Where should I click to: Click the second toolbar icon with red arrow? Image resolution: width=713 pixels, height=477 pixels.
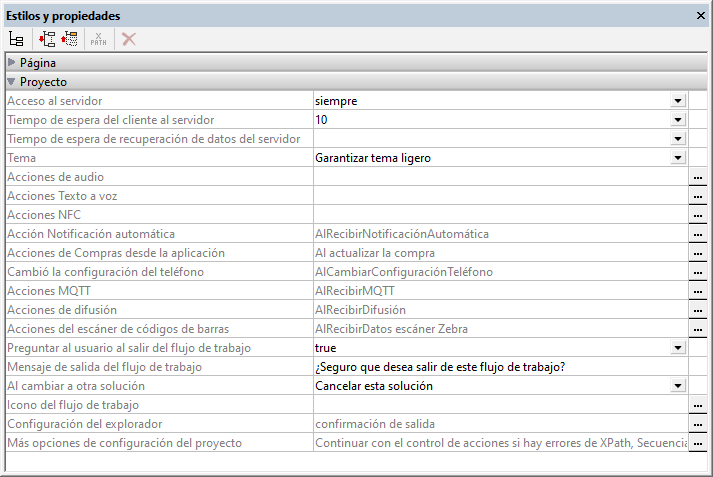click(46, 39)
